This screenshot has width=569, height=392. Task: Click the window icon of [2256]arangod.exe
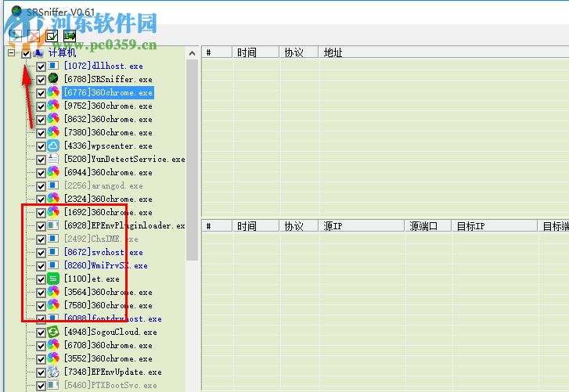pos(53,185)
